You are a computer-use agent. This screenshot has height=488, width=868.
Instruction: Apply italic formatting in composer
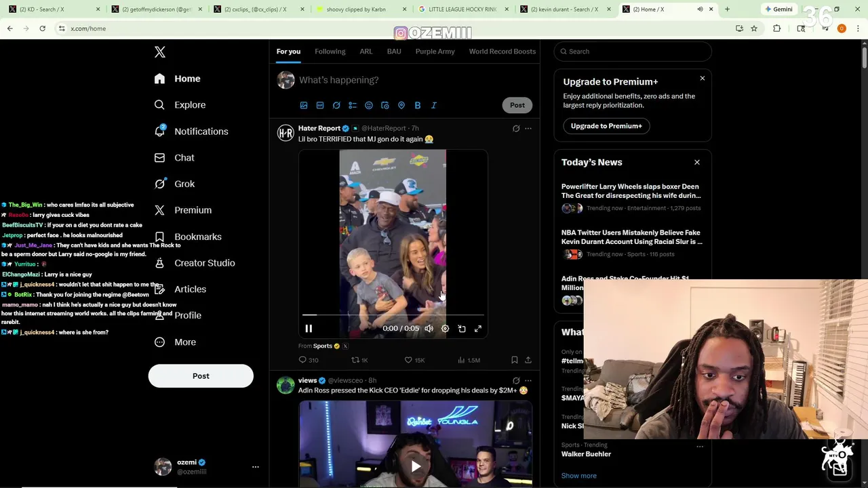[434, 105]
